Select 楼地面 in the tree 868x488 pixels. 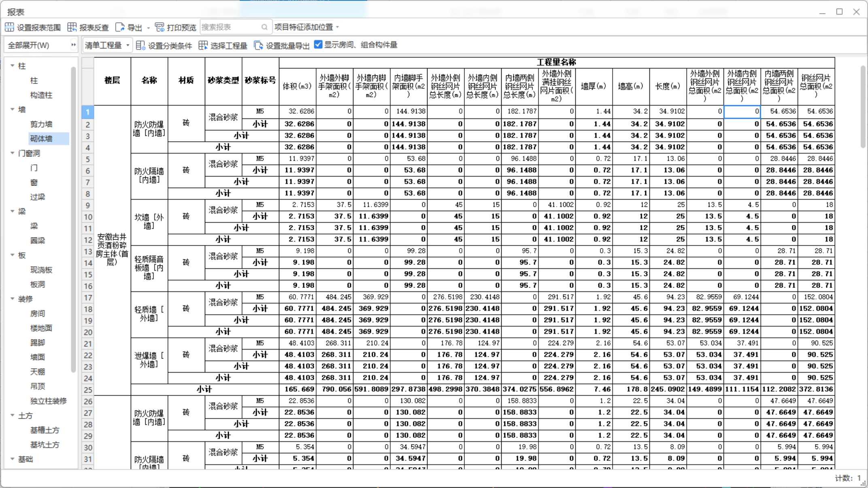(x=41, y=328)
